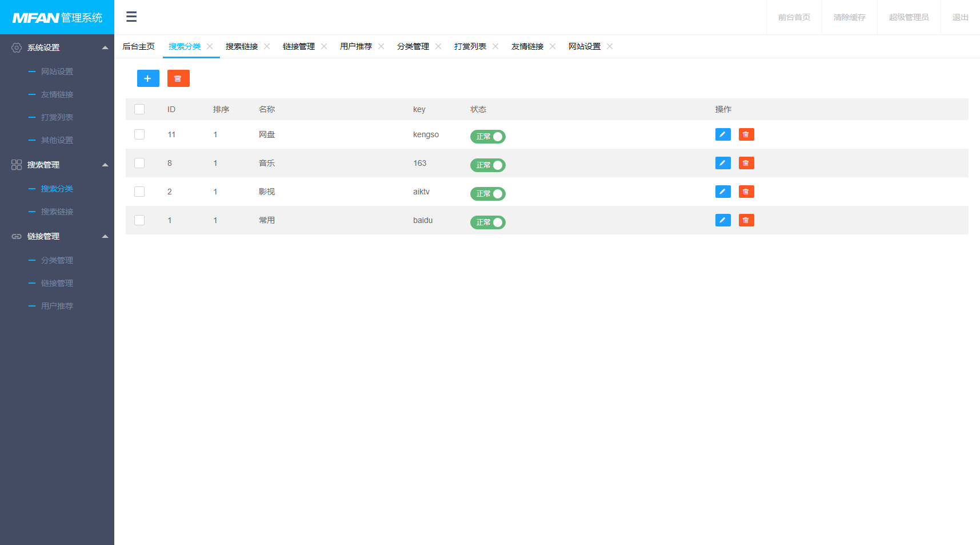Select the header select-all checkbox
Viewport: 980px width, 545px height.
139,109
